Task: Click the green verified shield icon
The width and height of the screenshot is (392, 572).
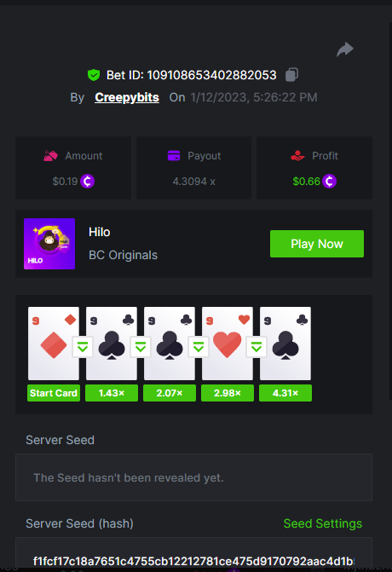Action: tap(94, 75)
